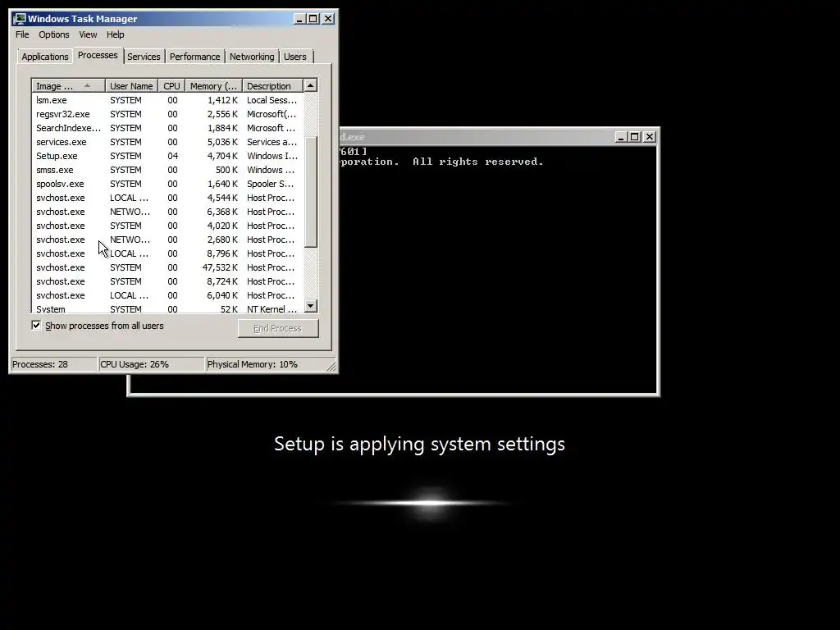Open the View menu

point(88,34)
